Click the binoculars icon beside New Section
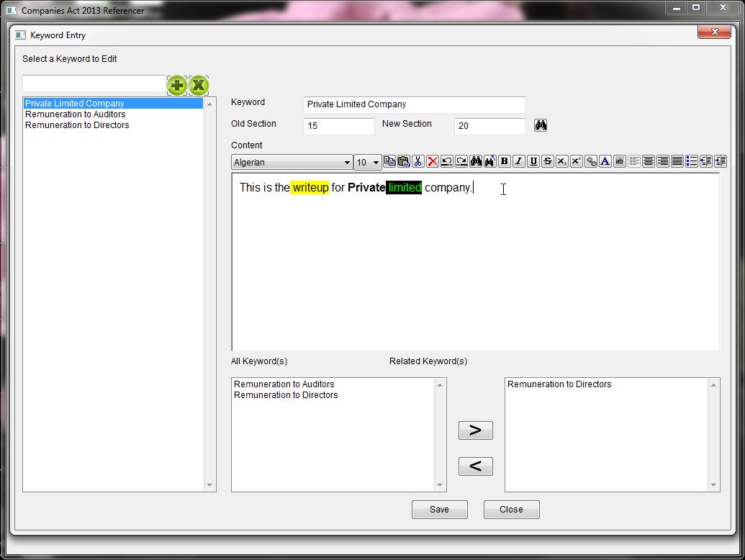 (x=541, y=125)
